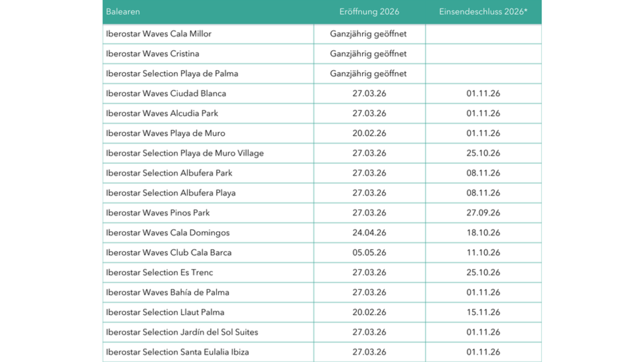Viewport: 644px width, 362px height.
Task: Click Iberostar Selection Es Trenc hotel name
Action: pos(159,273)
